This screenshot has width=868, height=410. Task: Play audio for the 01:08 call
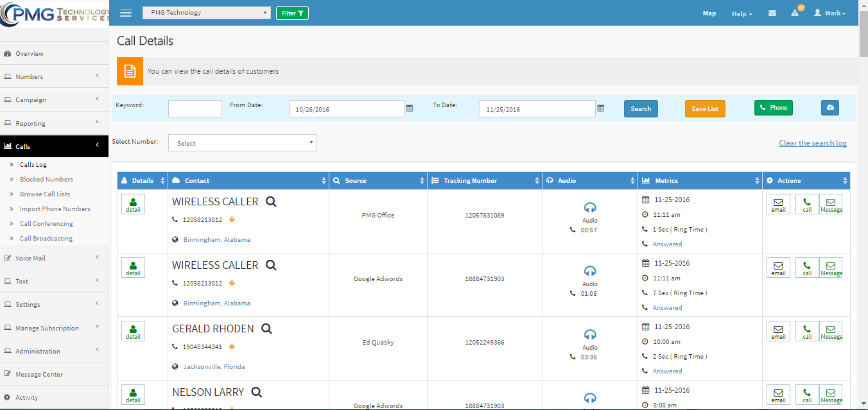pos(590,271)
